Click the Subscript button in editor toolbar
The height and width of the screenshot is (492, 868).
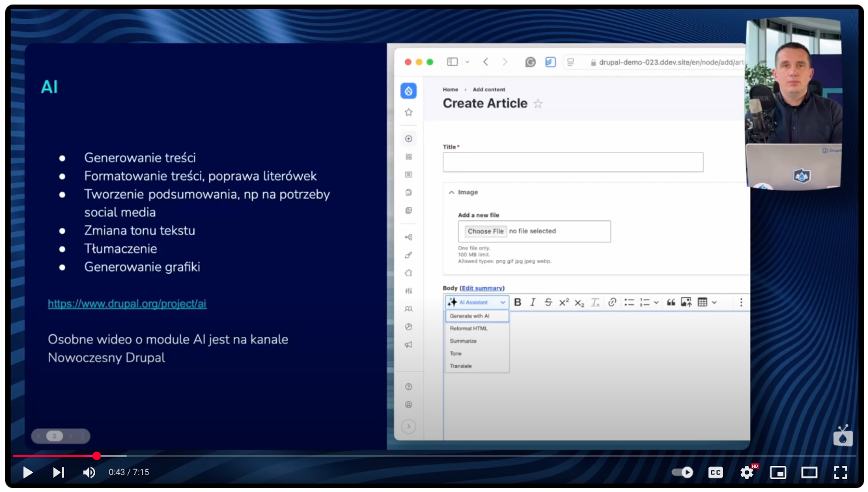579,302
